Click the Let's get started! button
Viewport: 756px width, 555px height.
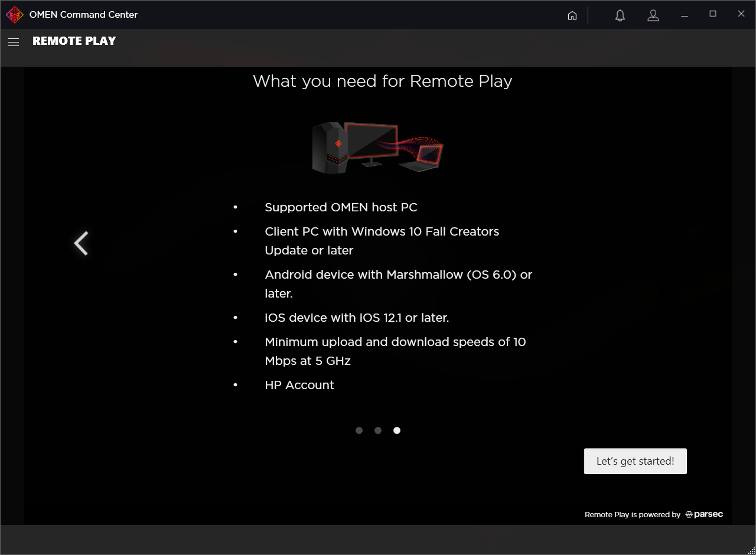coord(636,461)
